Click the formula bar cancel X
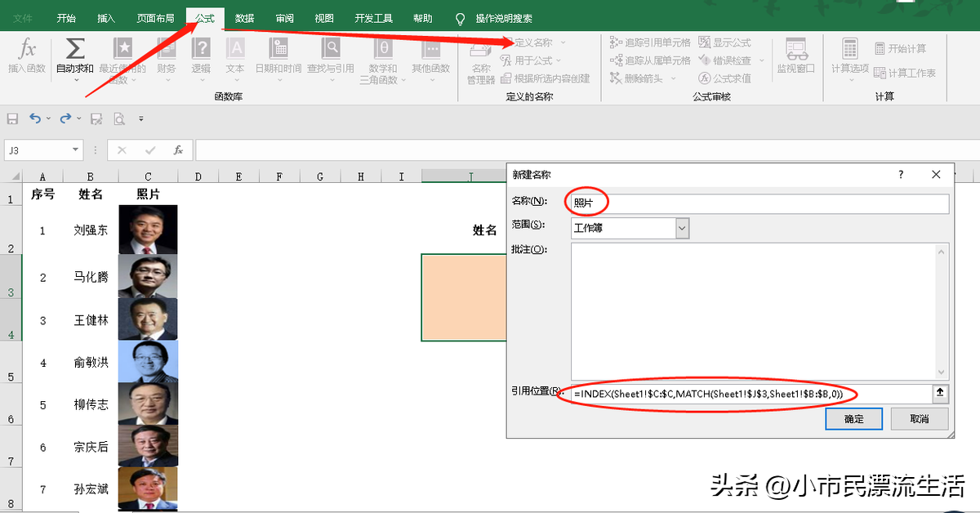The height and width of the screenshot is (513, 980). pos(122,150)
